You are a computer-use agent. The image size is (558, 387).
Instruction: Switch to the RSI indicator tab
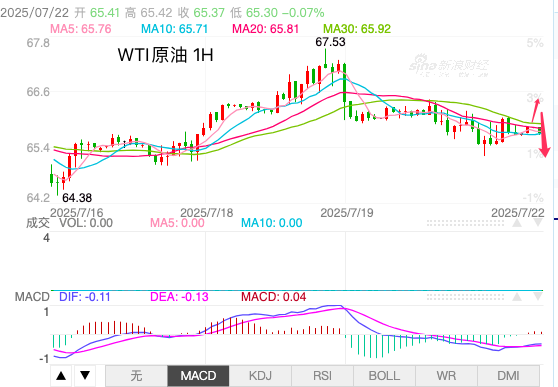click(322, 376)
